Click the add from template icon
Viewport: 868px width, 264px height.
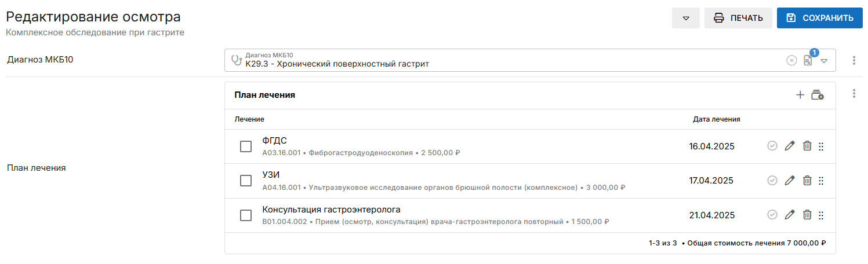click(x=817, y=95)
